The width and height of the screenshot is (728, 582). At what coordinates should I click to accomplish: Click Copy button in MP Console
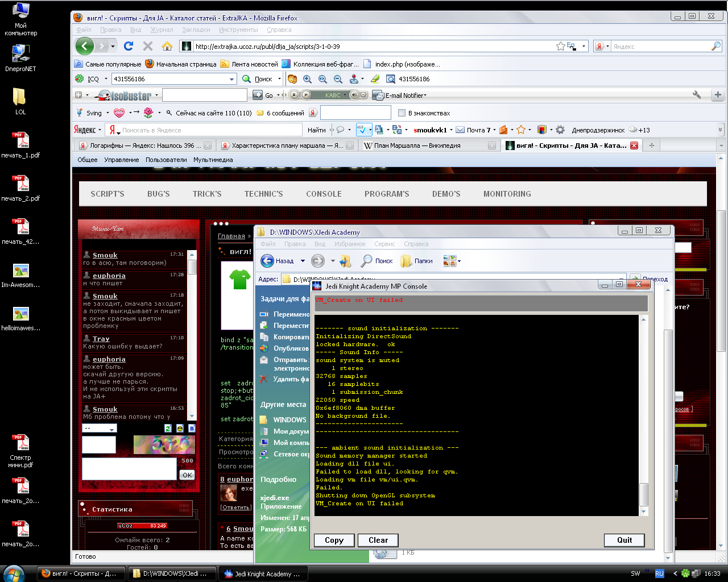click(334, 540)
